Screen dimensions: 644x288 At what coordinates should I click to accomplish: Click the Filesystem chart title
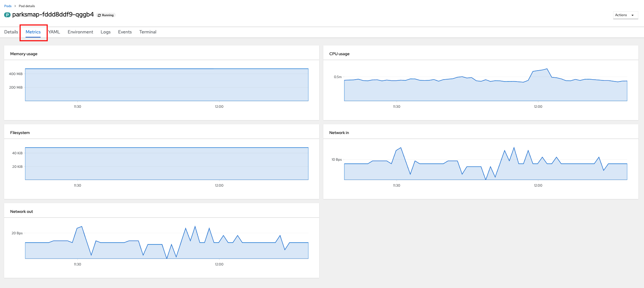pyautogui.click(x=20, y=133)
